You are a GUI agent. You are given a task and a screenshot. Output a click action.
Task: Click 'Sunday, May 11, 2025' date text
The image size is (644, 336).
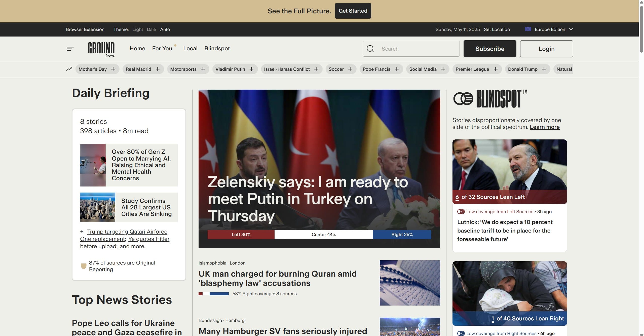[x=458, y=29]
